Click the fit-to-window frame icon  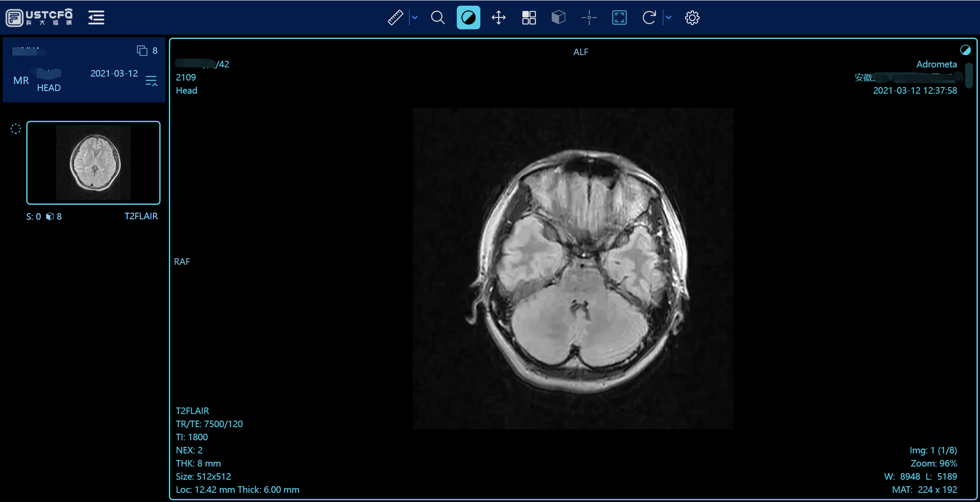coord(619,18)
